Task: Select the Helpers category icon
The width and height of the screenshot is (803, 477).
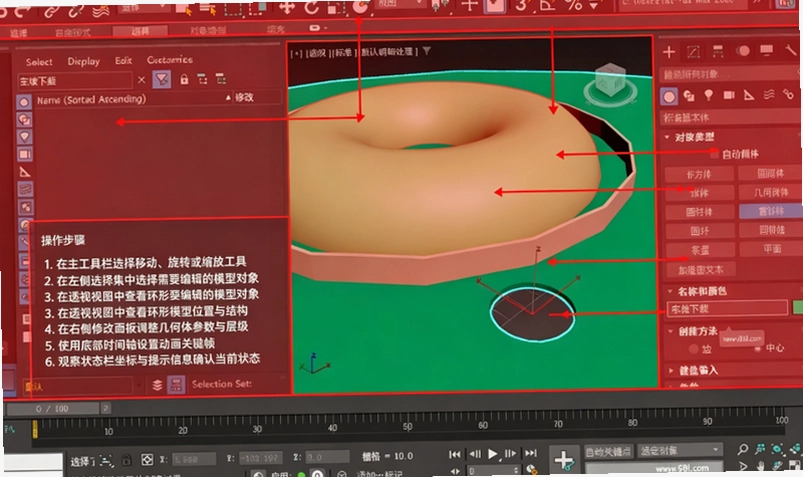Action: (x=749, y=95)
